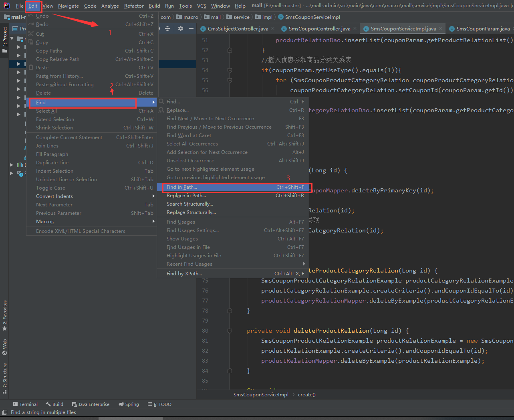Viewport: 514px width, 420px height.
Task: Open Build tool window in bottom bar
Action: pyautogui.click(x=54, y=404)
